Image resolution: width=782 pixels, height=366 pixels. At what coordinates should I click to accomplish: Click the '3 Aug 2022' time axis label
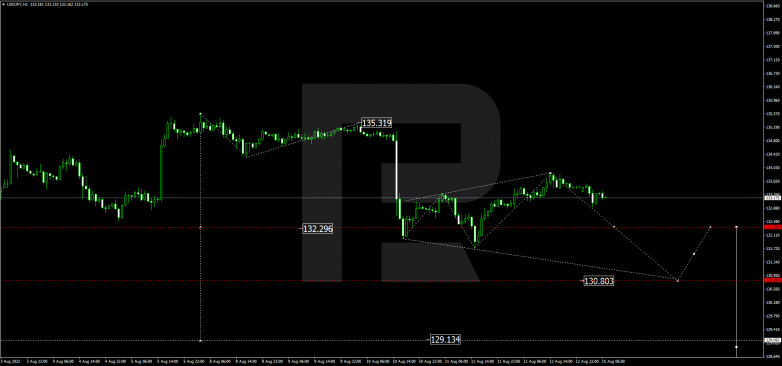tap(10, 361)
